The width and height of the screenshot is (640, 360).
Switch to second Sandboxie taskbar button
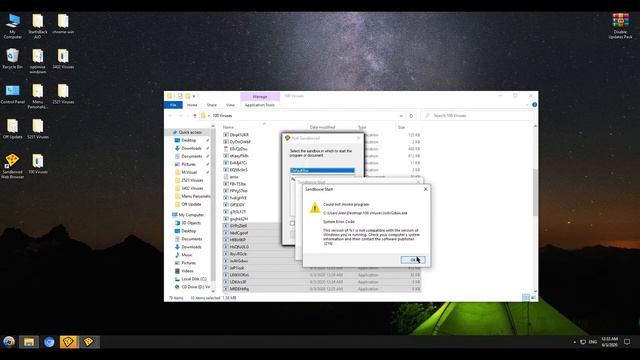[89, 342]
